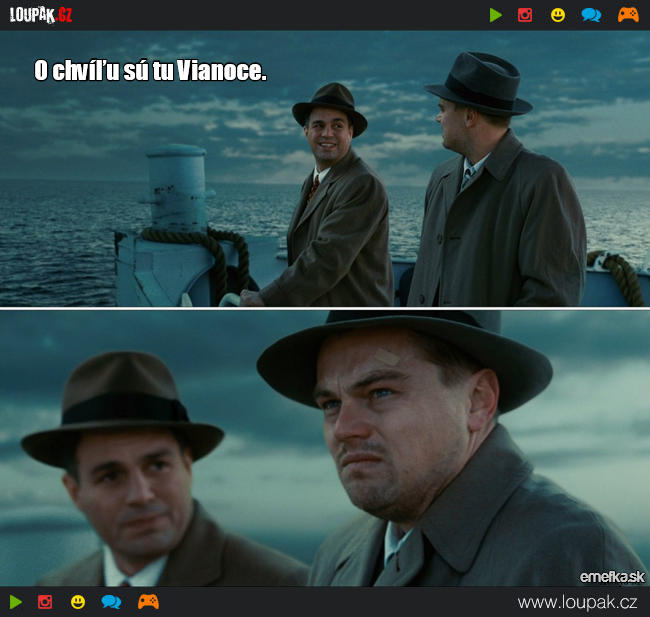Choose the yellow smiley icon in the footer
The width and height of the screenshot is (650, 617).
click(78, 602)
